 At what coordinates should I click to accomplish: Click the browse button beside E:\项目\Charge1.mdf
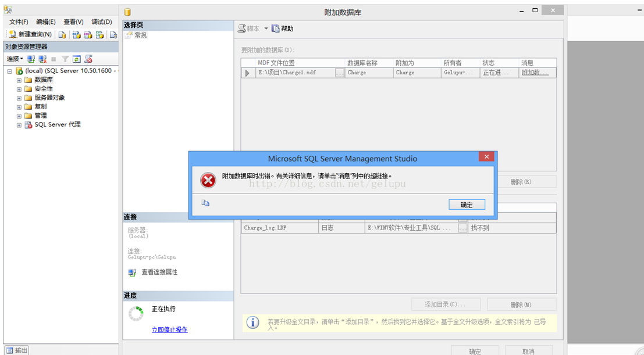pyautogui.click(x=340, y=73)
